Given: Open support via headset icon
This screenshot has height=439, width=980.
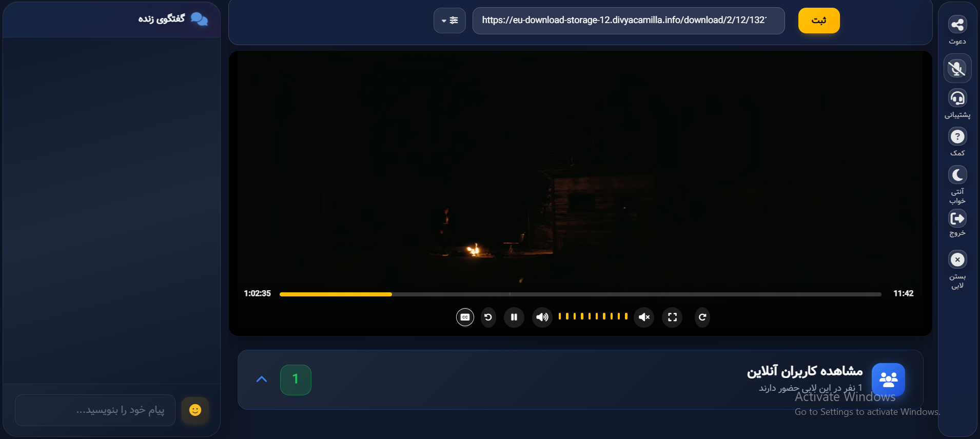Looking at the screenshot, I should pyautogui.click(x=957, y=98).
